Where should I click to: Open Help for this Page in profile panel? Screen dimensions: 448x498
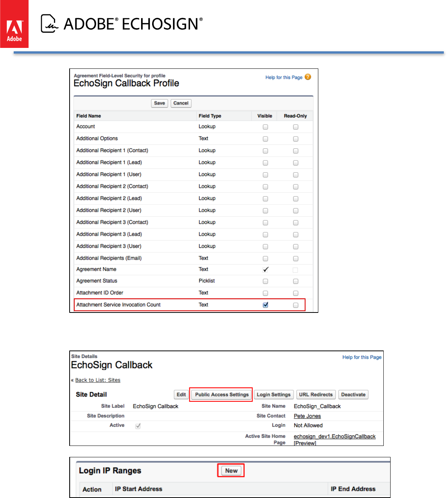click(284, 78)
